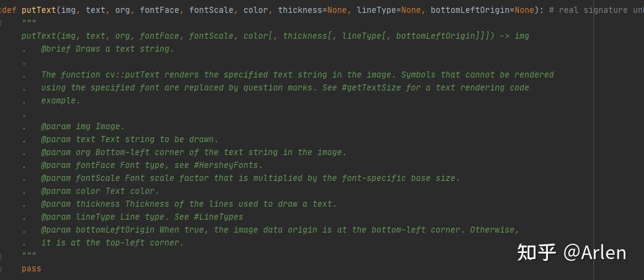This screenshot has width=644, height=280.
Task: Click the pass statement
Action: [x=31, y=269]
